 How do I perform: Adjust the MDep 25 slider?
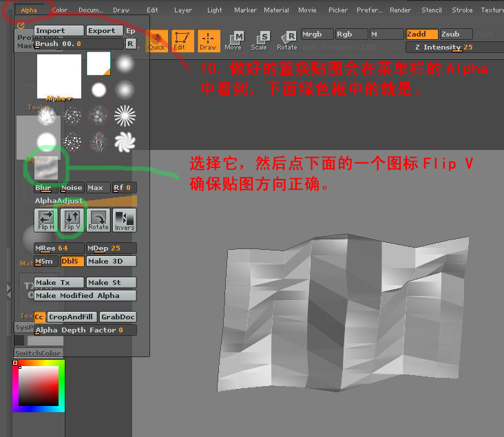[x=112, y=248]
